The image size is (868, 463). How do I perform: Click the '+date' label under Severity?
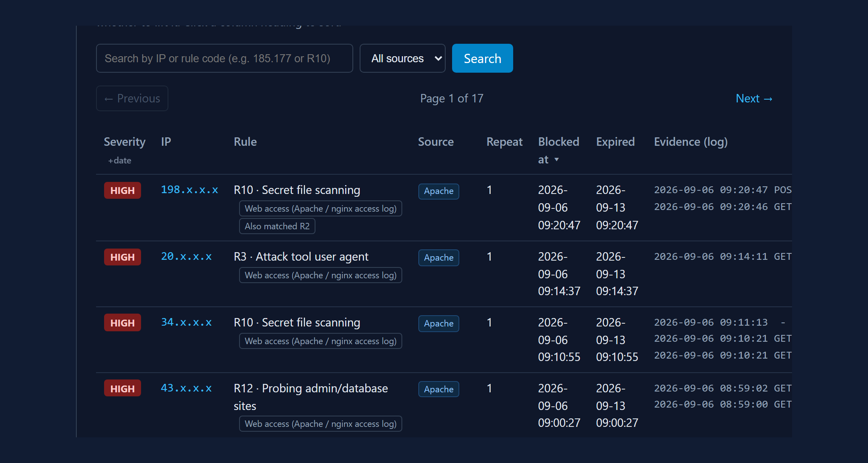click(x=119, y=160)
